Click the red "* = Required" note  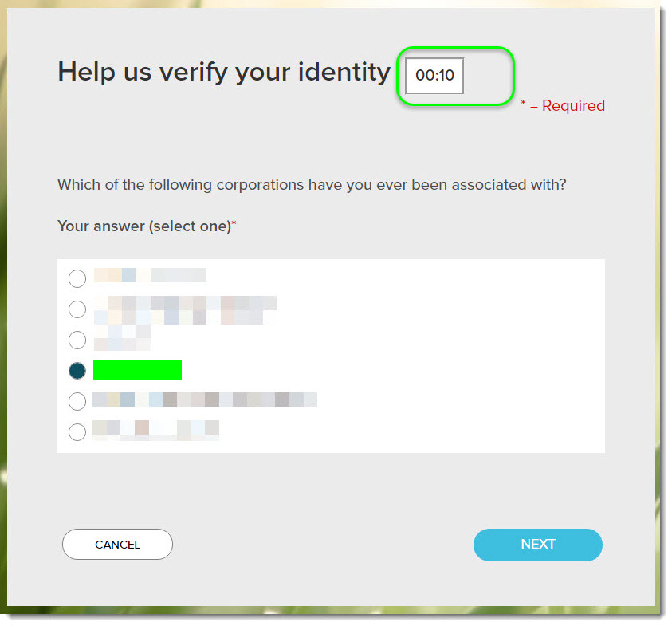pyautogui.click(x=563, y=106)
